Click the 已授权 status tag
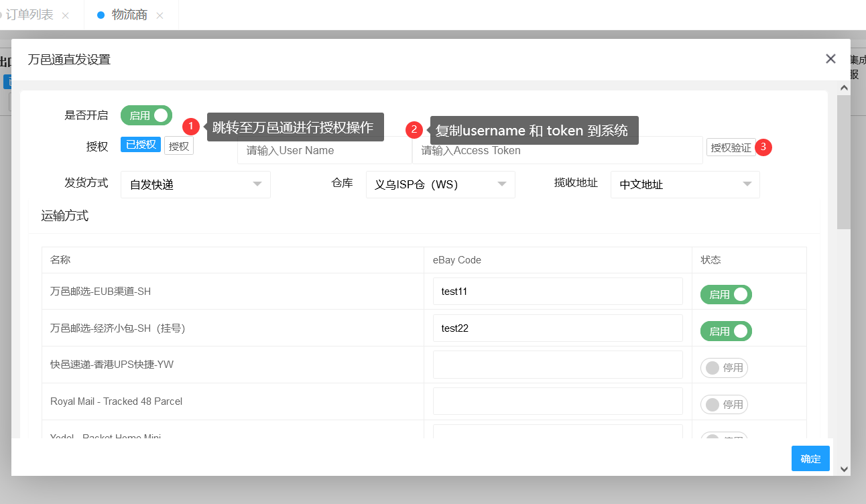 point(141,145)
